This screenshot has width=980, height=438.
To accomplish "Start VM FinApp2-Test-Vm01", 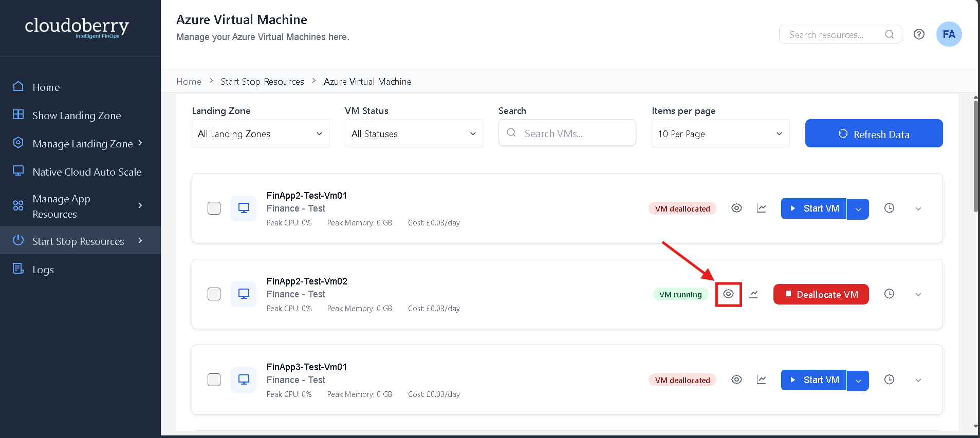I will click(x=813, y=208).
